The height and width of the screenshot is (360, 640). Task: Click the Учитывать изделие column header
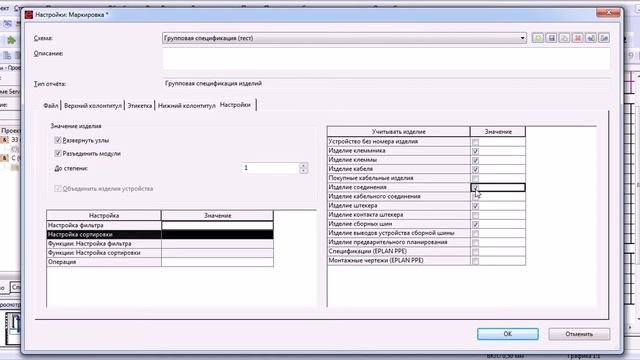point(399,132)
